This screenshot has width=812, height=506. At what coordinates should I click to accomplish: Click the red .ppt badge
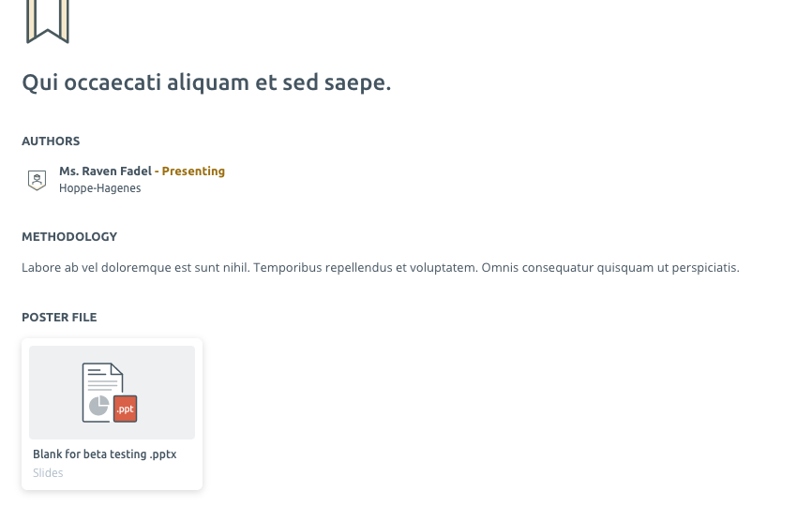pos(125,409)
